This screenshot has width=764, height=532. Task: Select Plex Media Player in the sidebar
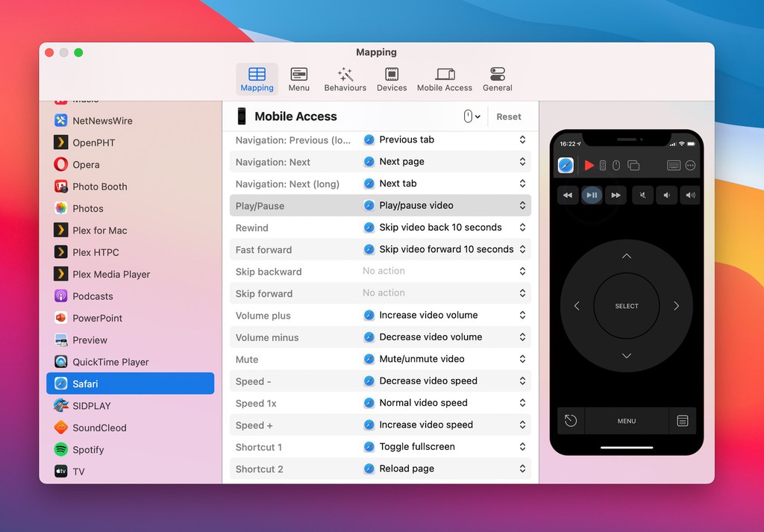pos(130,274)
